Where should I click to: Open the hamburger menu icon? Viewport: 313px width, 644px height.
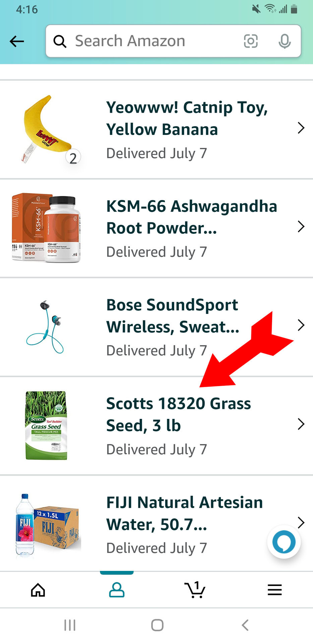[274, 589]
